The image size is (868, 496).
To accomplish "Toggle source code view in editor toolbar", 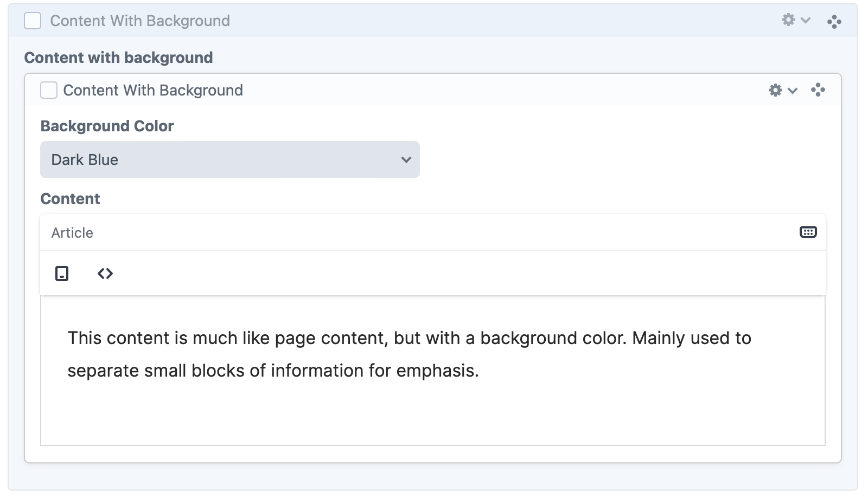I will (x=105, y=274).
